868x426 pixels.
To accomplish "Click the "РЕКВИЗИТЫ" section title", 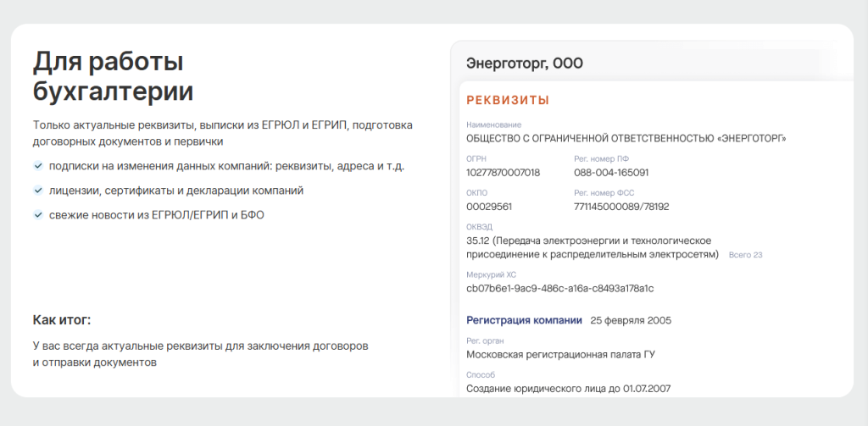I will pyautogui.click(x=508, y=100).
